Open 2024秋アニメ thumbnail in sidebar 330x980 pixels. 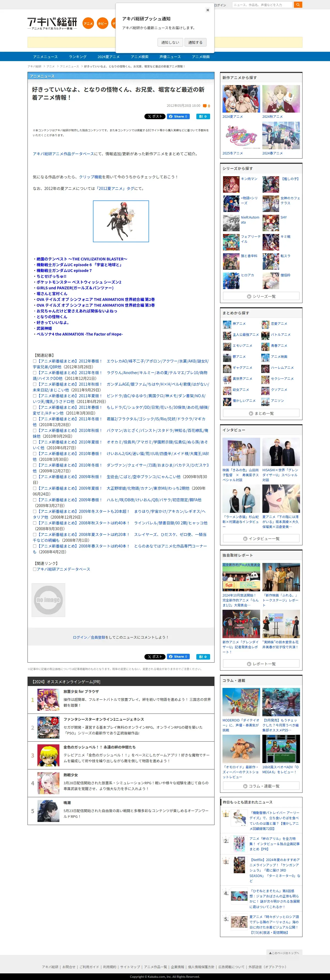click(x=281, y=99)
